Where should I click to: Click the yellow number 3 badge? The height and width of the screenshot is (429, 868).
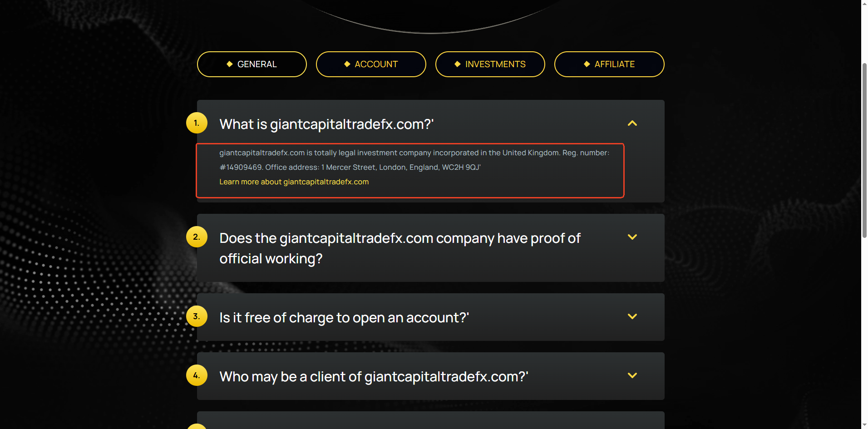click(197, 316)
